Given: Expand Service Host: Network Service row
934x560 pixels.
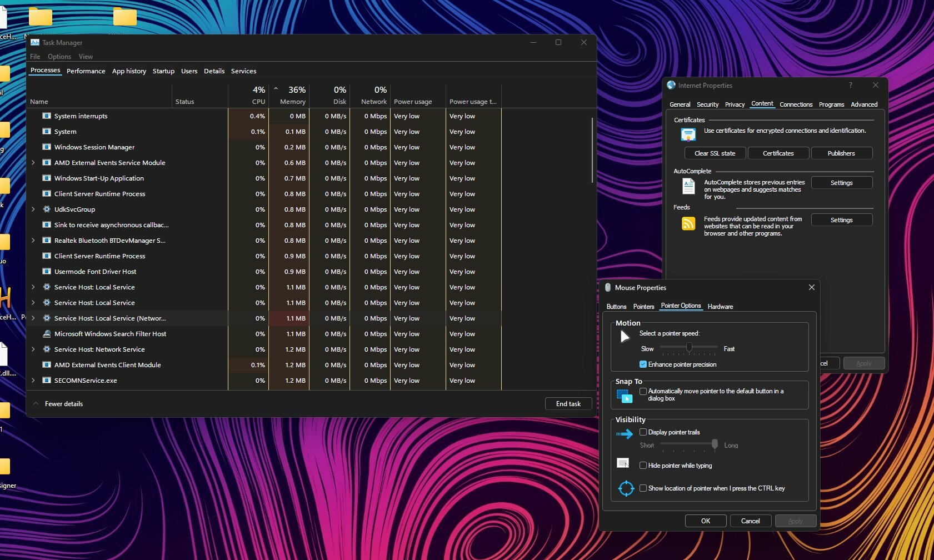Looking at the screenshot, I should point(33,349).
